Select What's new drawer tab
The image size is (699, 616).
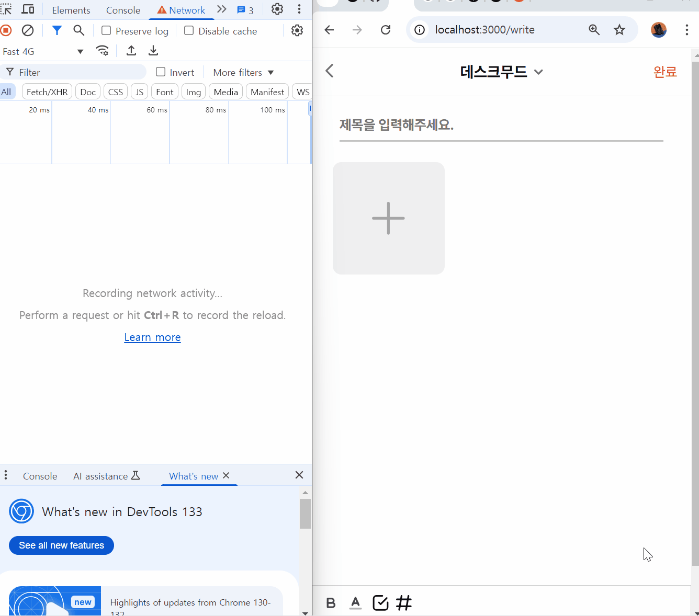[x=194, y=476]
